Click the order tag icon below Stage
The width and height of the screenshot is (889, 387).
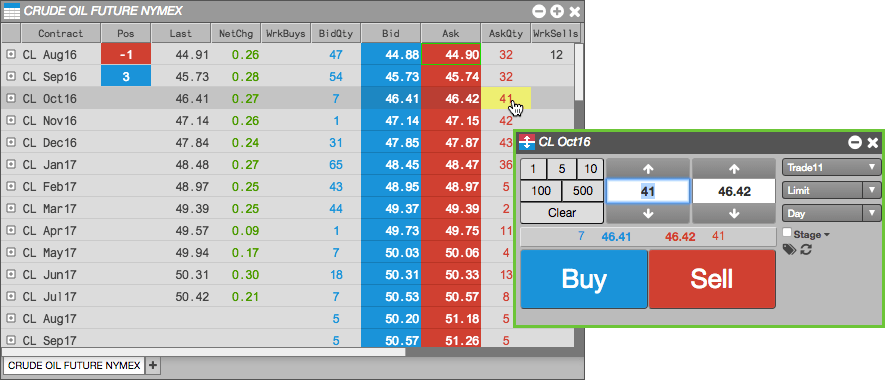pyautogui.click(x=789, y=249)
